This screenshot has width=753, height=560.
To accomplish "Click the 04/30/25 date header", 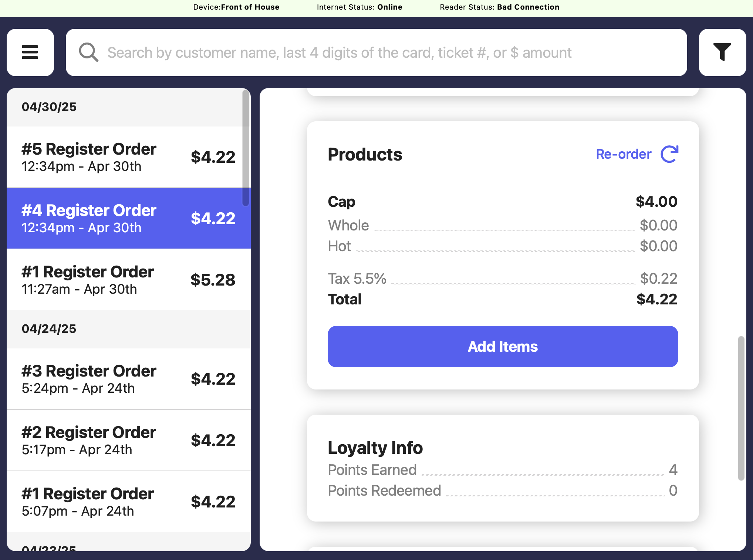I will (49, 107).
